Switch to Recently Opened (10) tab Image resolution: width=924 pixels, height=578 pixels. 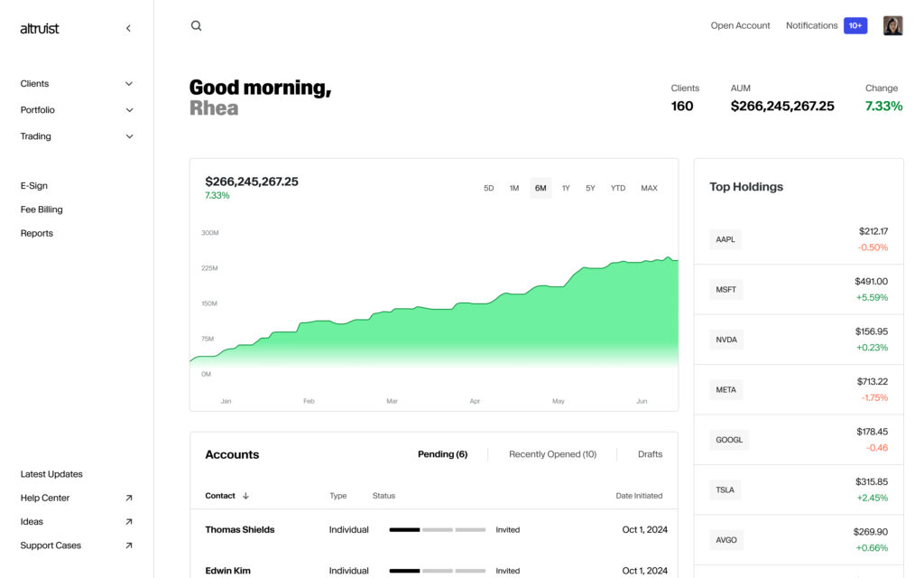(x=553, y=454)
